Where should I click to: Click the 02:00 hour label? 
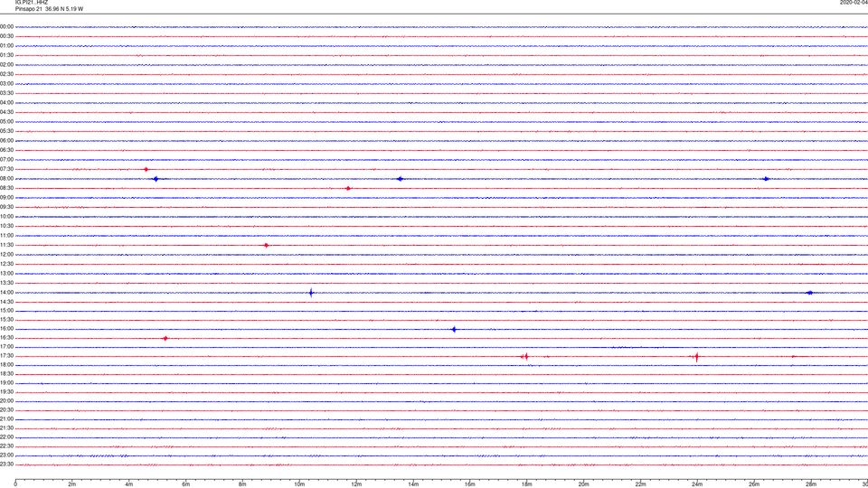(6, 65)
